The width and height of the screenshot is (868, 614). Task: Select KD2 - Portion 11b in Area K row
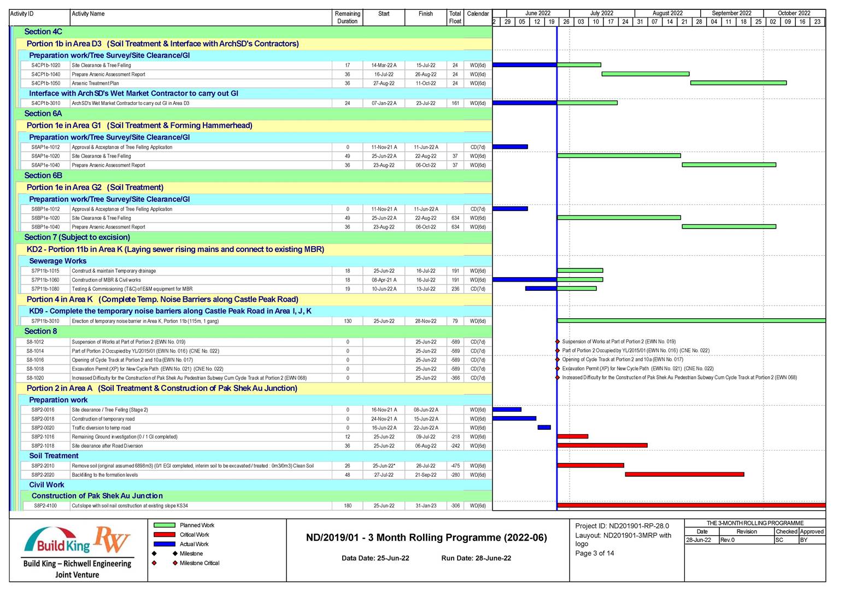(x=254, y=249)
